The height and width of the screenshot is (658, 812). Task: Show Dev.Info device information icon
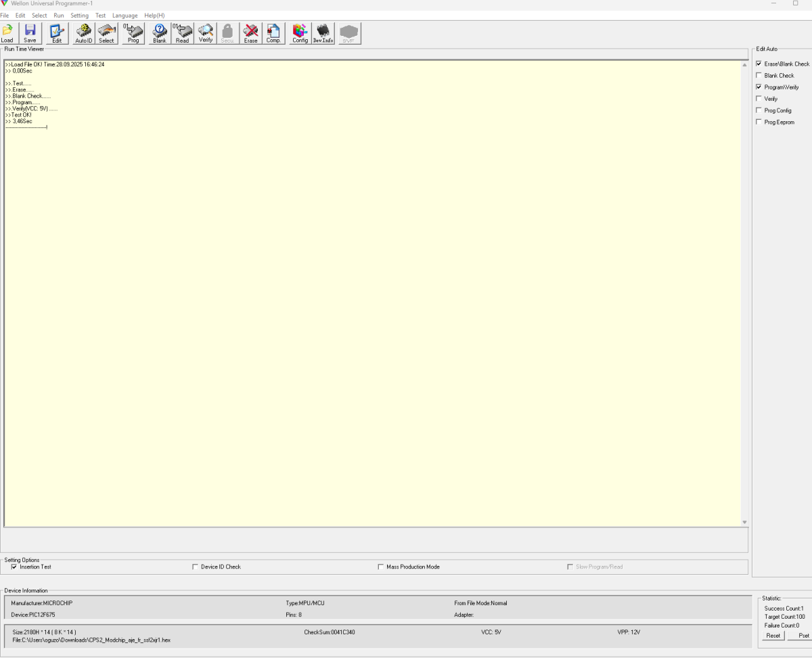point(323,33)
